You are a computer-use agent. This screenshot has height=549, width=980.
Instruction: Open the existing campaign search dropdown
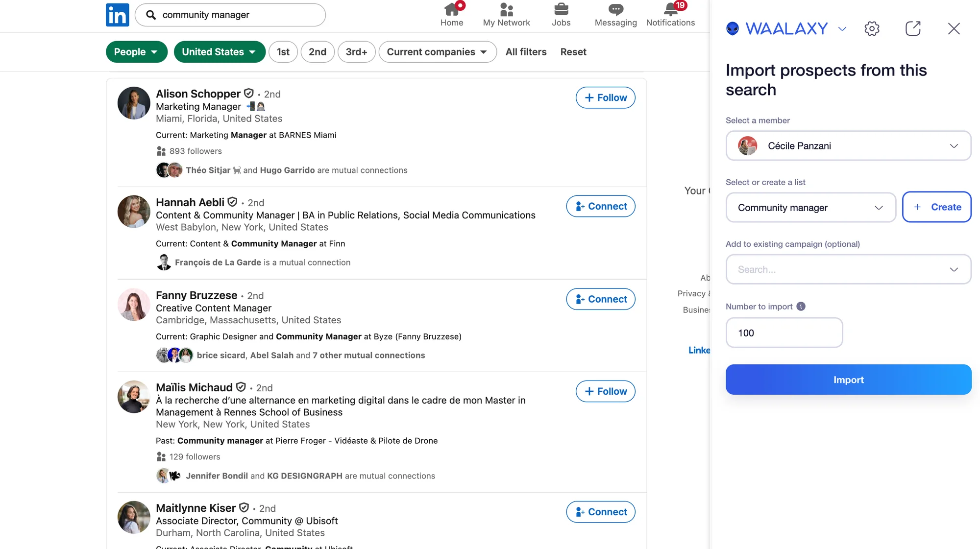click(x=848, y=269)
